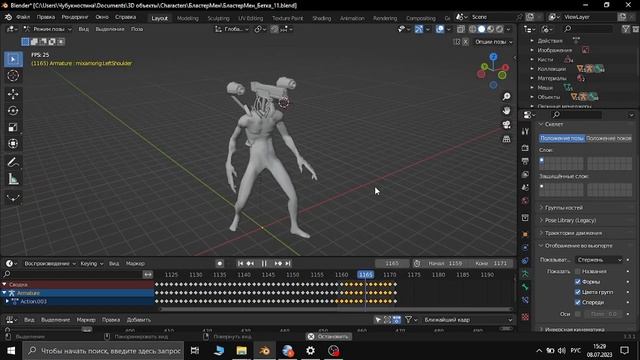This screenshot has width=640, height=360.
Task: Toggle the Оси checkbox
Action: pos(578,314)
